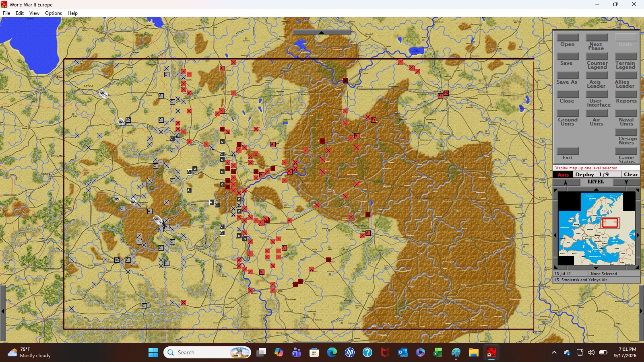This screenshot has width=644, height=362.
Task: Open the Options menu
Action: [x=54, y=13]
